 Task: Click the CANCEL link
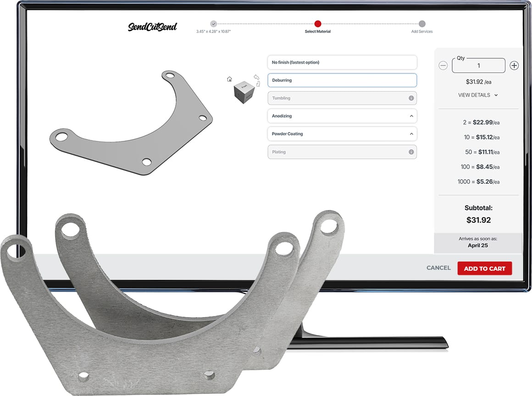click(x=438, y=268)
